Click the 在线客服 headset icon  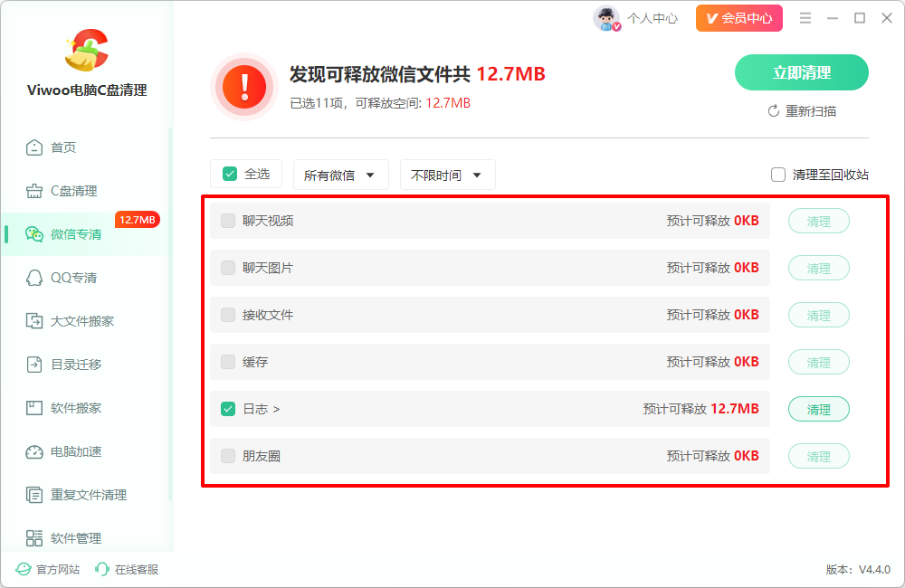(101, 570)
